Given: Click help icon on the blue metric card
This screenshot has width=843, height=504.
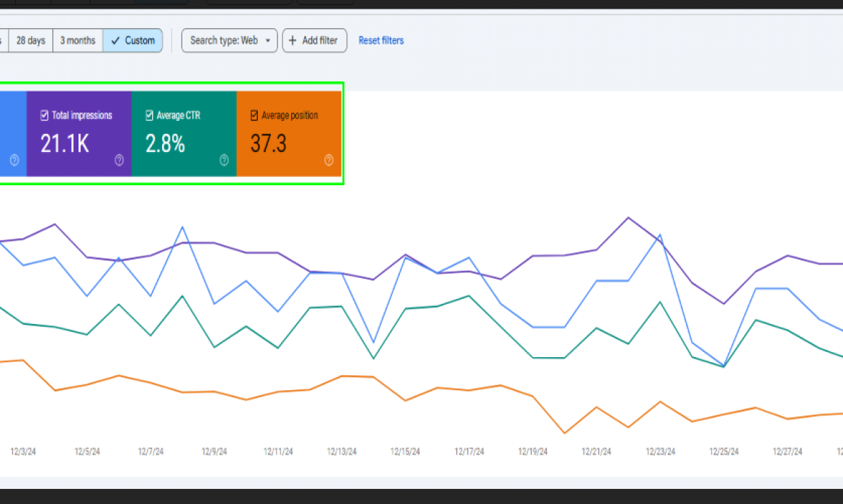Looking at the screenshot, I should click(x=15, y=160).
